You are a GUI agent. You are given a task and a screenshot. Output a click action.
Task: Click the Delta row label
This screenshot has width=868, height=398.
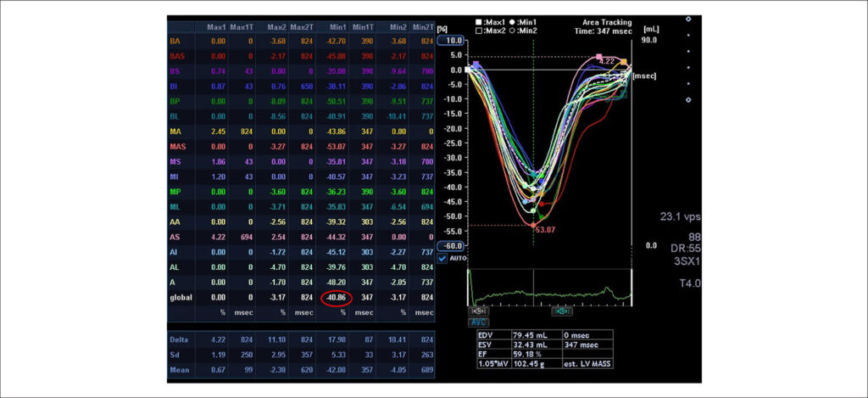(x=179, y=339)
